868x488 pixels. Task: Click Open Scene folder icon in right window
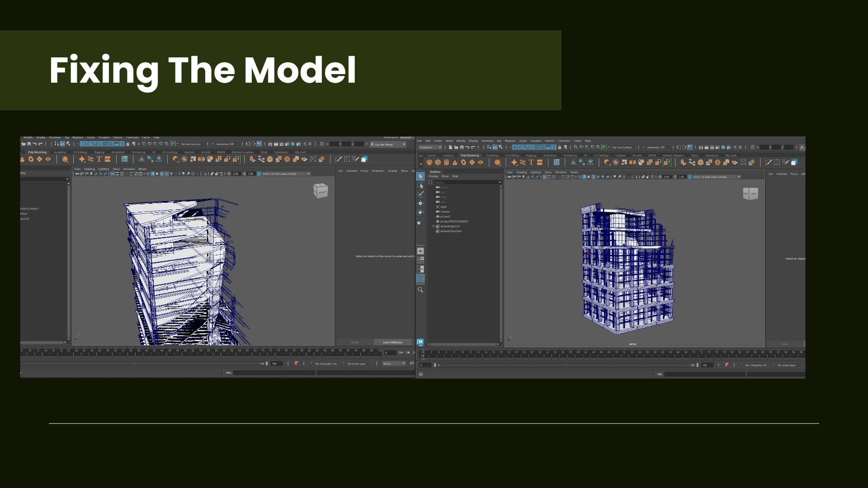click(456, 147)
